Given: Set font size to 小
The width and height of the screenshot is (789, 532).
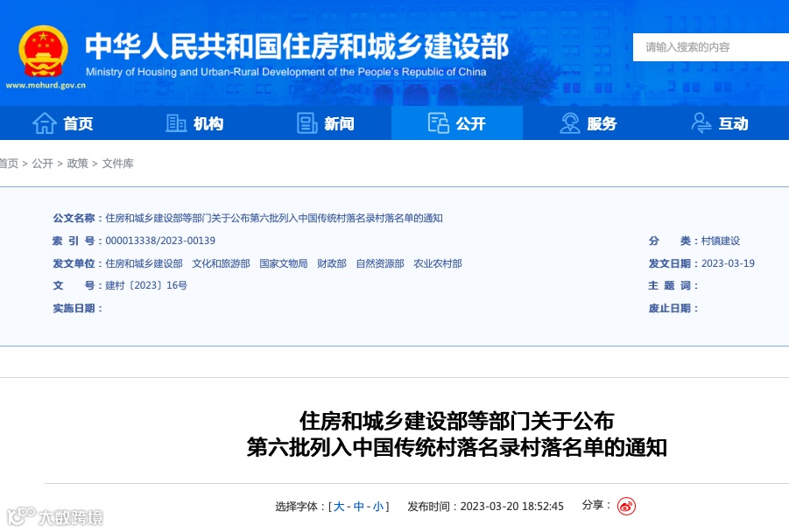Looking at the screenshot, I should [378, 507].
